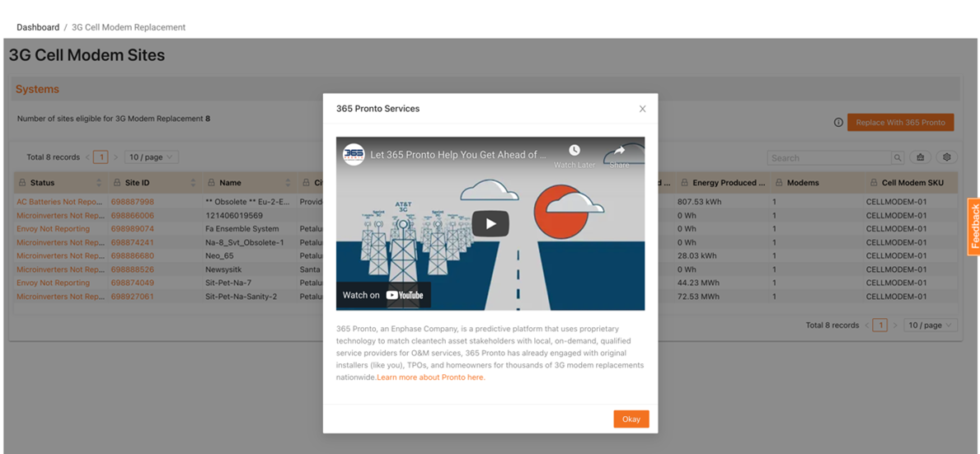Viewport: 980px width, 454px height.
Task: Sort by Status column sort arrows
Action: 99,183
